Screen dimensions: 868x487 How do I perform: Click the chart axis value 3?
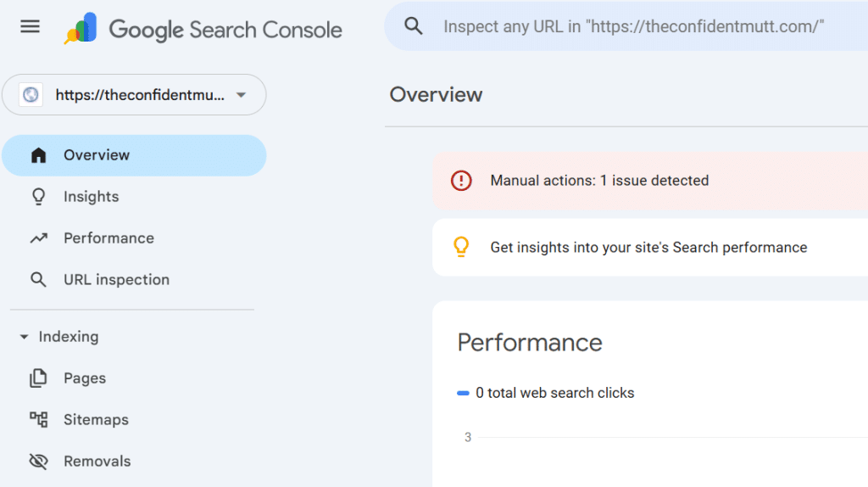pyautogui.click(x=468, y=437)
